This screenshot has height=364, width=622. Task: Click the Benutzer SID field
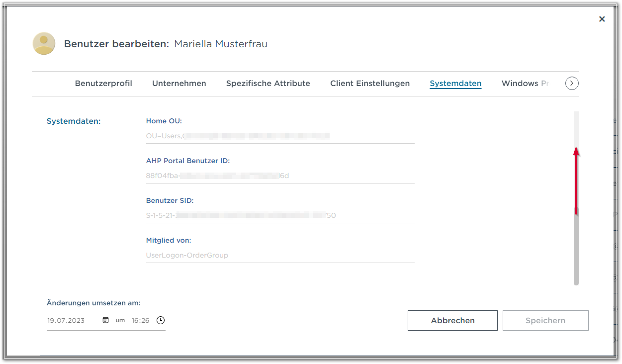pos(280,215)
